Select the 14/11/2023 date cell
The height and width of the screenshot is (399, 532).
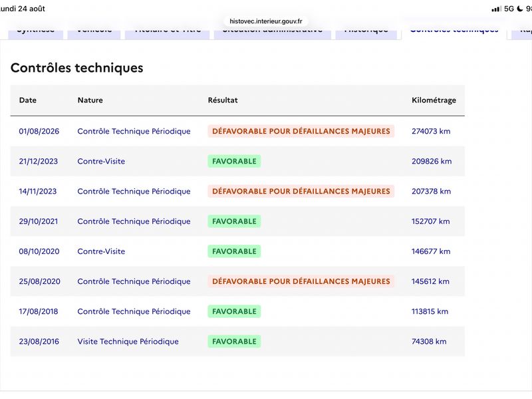(x=38, y=192)
